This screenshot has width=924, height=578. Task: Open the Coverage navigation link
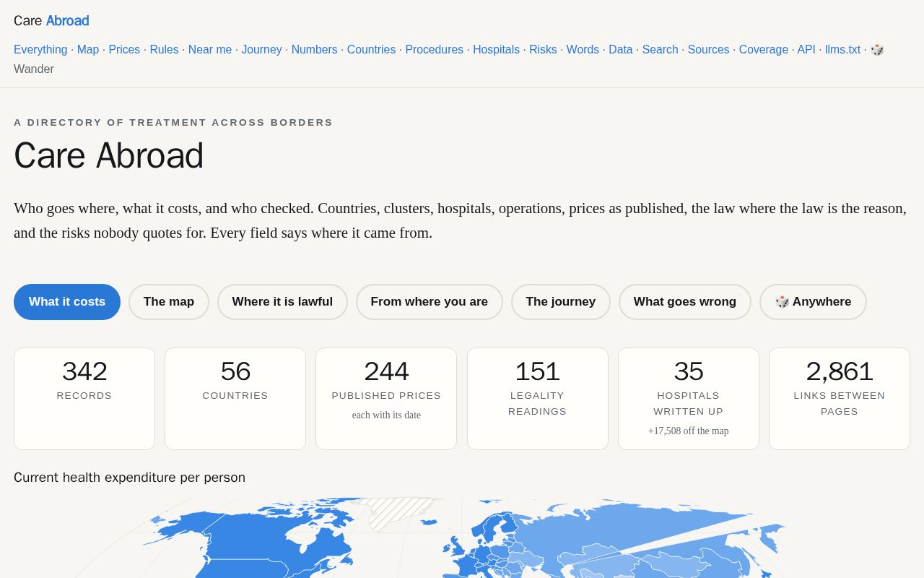click(763, 50)
